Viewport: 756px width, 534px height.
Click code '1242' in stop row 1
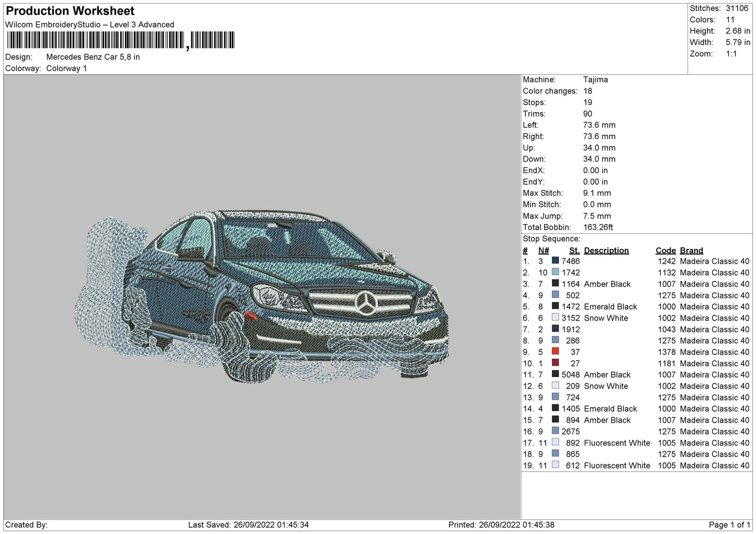click(667, 261)
